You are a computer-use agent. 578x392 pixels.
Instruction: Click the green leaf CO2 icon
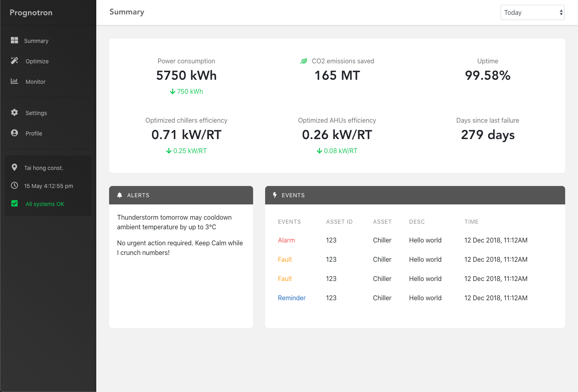coord(304,61)
